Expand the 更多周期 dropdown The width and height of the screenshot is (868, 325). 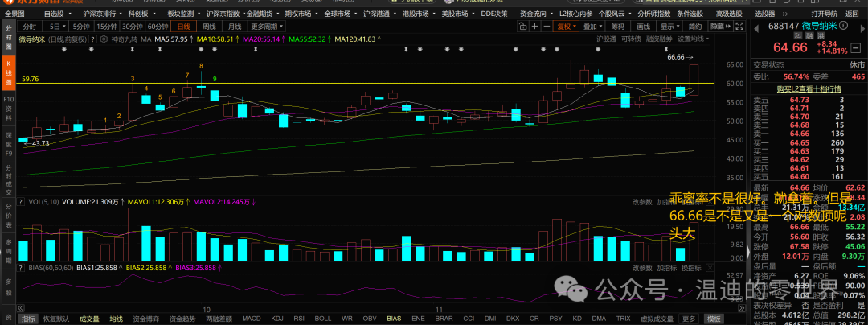point(267,27)
